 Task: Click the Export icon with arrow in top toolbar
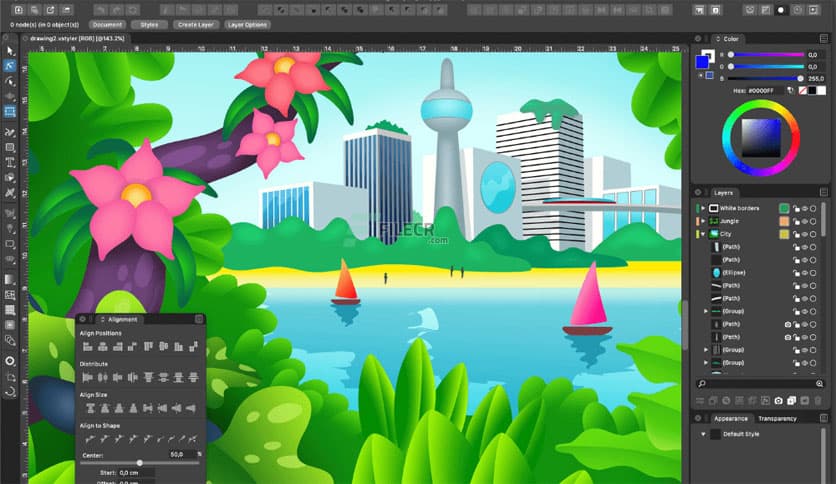coord(50,10)
